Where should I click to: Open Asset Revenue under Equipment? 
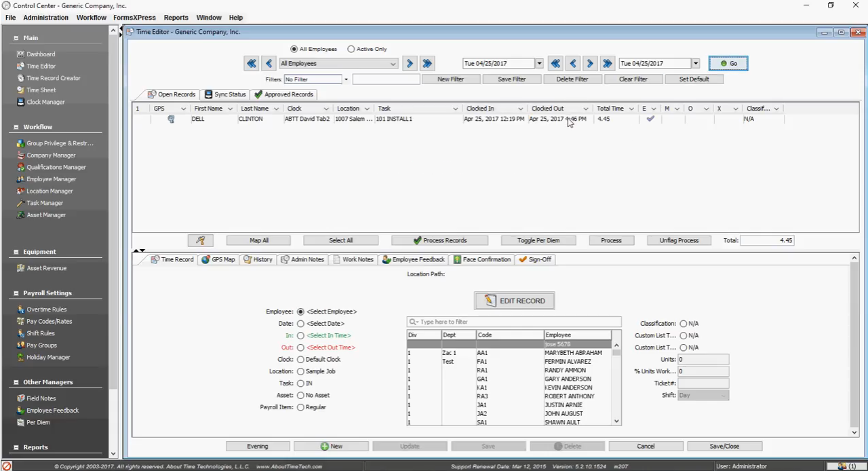tap(46, 268)
